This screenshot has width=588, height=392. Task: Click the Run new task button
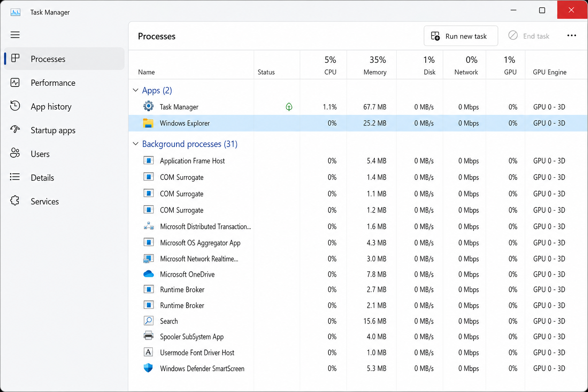pyautogui.click(x=461, y=36)
